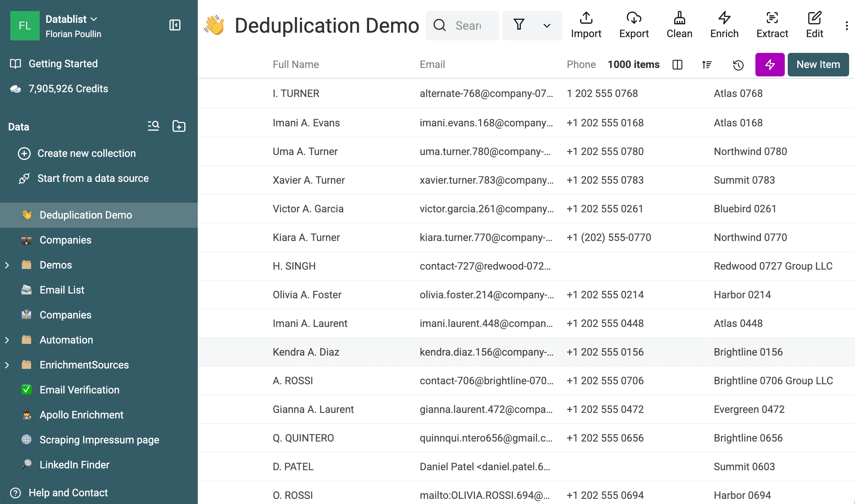Open the Scraping Impressum page collection
This screenshot has width=855, height=504.
point(99,440)
